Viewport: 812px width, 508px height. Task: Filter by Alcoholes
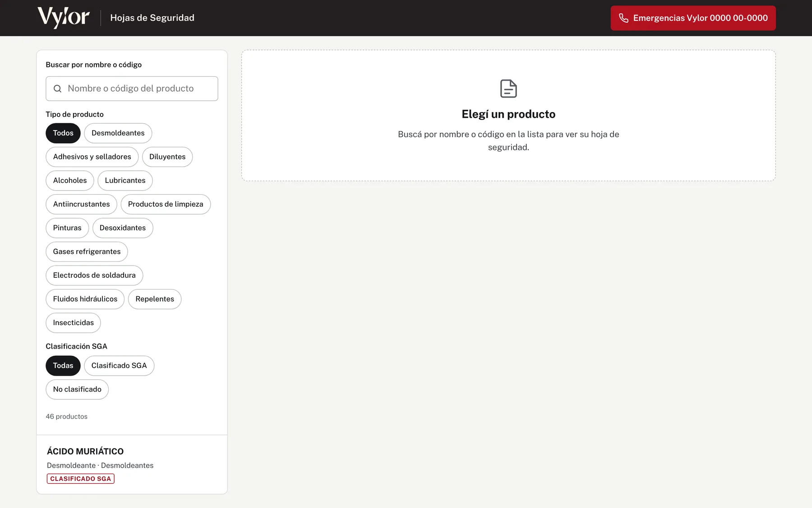tap(70, 181)
